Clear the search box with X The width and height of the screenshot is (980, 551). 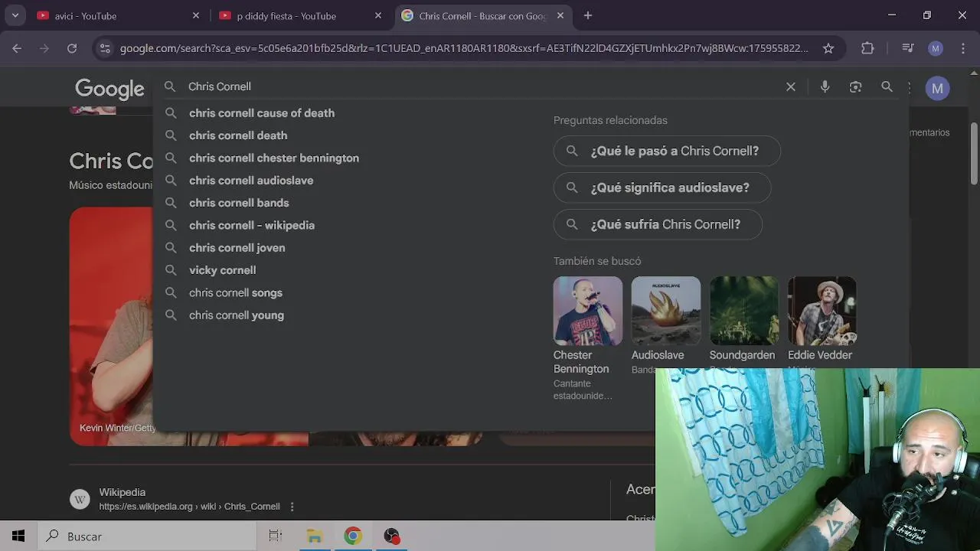[791, 86]
